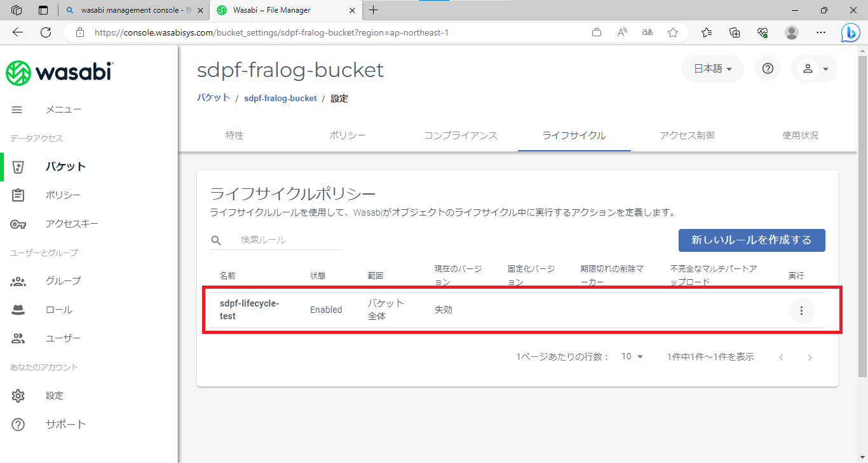Open the バケット bucket icon in sidebar

pyautogui.click(x=18, y=167)
